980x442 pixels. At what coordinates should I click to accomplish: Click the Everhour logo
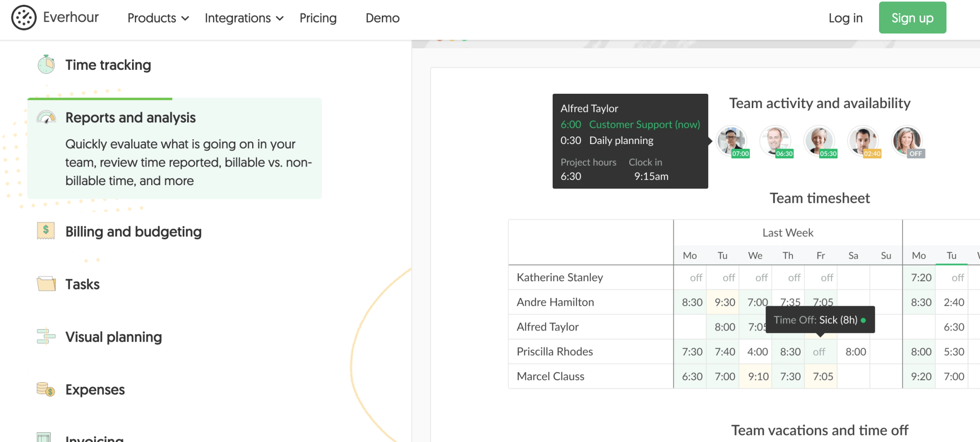pyautogui.click(x=55, y=17)
